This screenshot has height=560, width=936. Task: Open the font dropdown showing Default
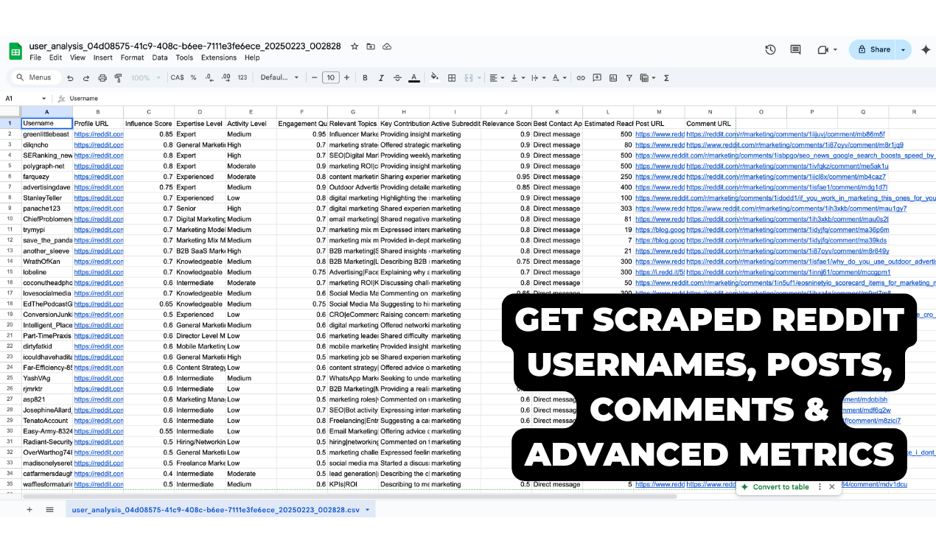279,77
